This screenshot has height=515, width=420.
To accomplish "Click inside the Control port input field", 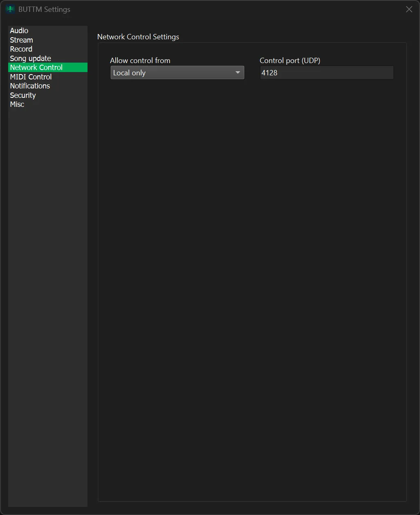I will tap(326, 72).
